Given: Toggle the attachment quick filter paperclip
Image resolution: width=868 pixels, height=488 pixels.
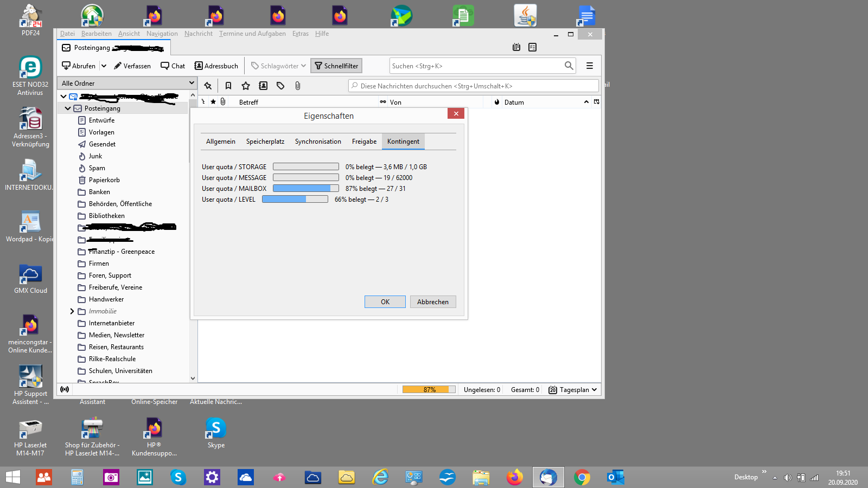Looking at the screenshot, I should click(297, 86).
